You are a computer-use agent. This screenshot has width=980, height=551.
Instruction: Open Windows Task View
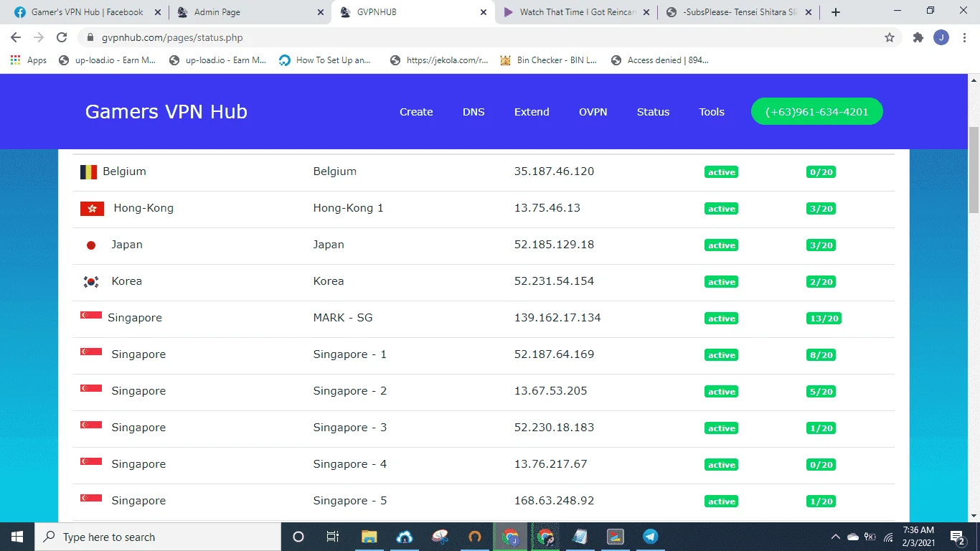333,537
